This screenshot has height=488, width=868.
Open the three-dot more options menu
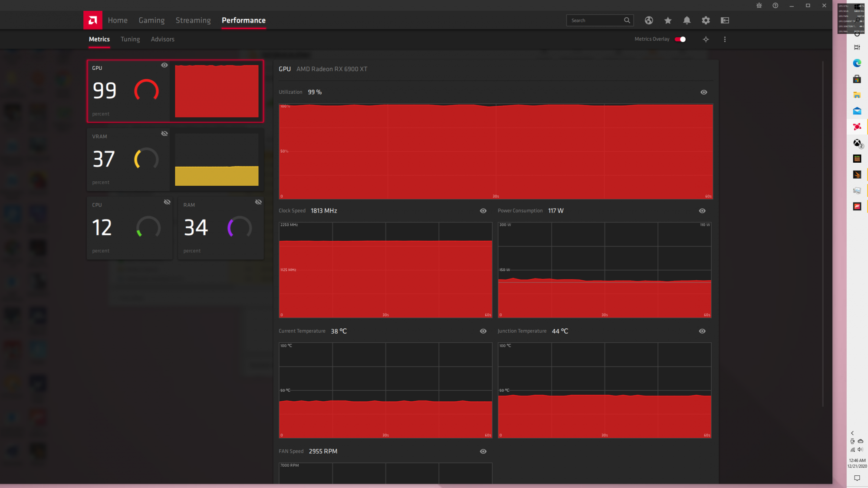pyautogui.click(x=725, y=39)
